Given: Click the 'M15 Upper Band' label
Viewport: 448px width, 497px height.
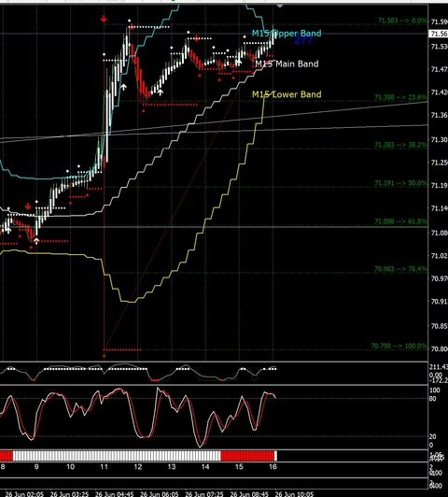Looking at the screenshot, I should (287, 33).
